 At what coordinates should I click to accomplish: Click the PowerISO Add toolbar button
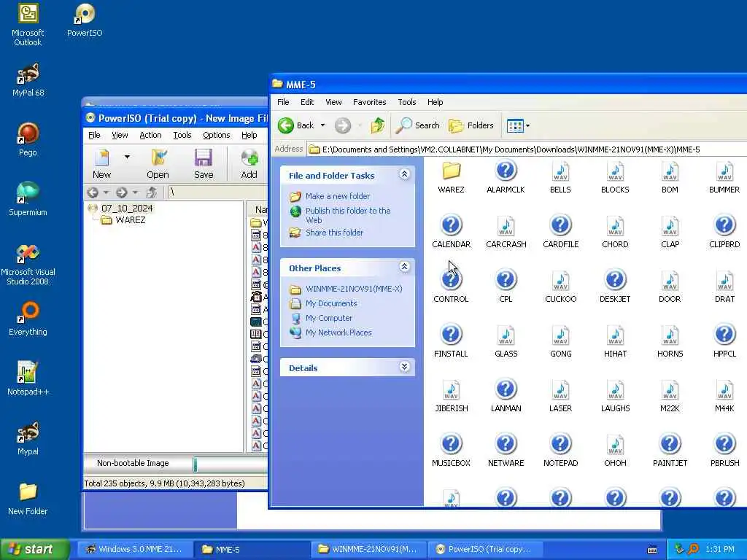pyautogui.click(x=249, y=164)
